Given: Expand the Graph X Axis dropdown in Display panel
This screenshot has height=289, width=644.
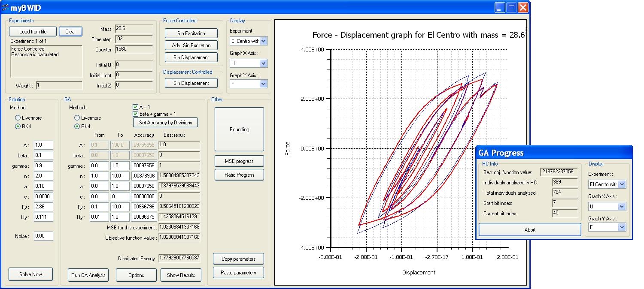Looking at the screenshot, I should point(263,63).
